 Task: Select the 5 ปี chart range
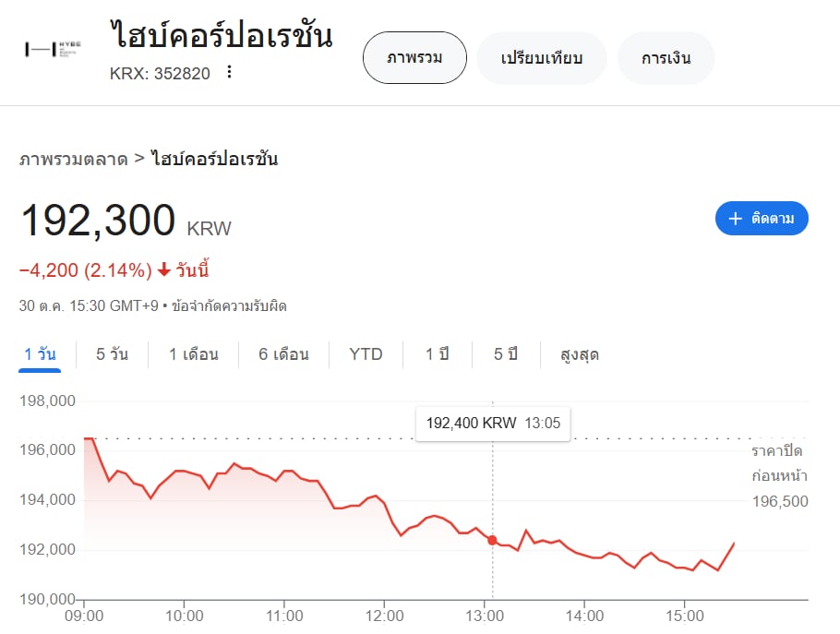506,354
